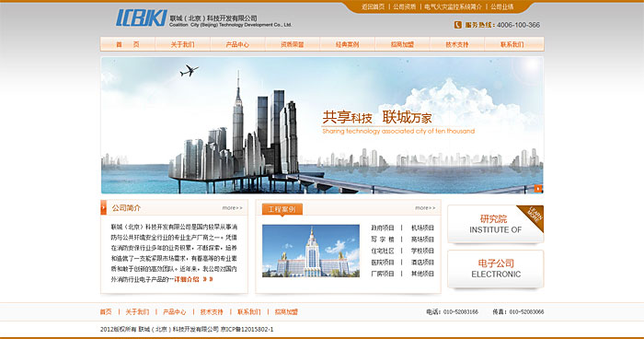Click 招商加盟 in the footer navigation
The height and width of the screenshot is (339, 644).
click(x=286, y=312)
